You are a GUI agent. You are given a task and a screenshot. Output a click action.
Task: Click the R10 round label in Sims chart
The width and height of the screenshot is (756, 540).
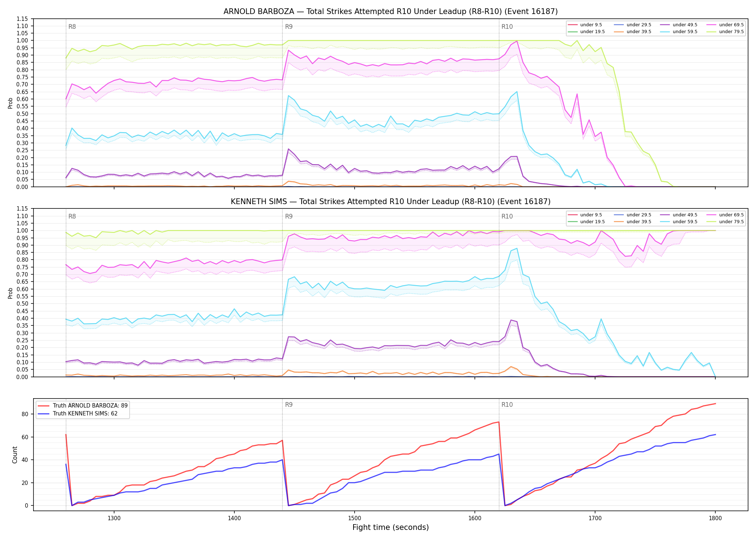tap(507, 216)
